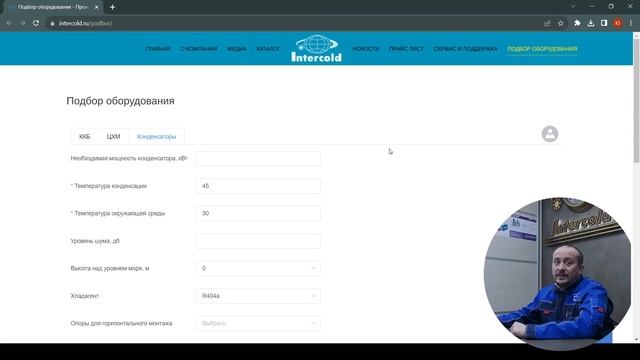Open the Chrome three-dot menu

pyautogui.click(x=631, y=23)
